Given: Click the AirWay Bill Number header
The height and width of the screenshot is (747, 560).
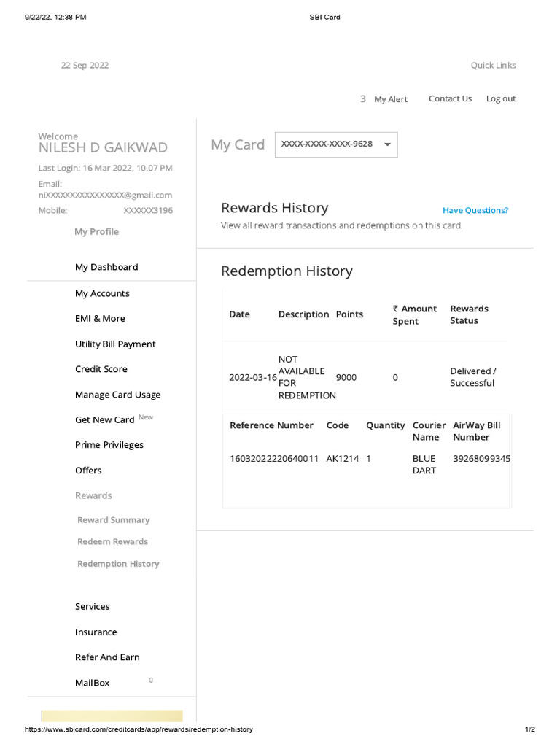Looking at the screenshot, I should [476, 431].
